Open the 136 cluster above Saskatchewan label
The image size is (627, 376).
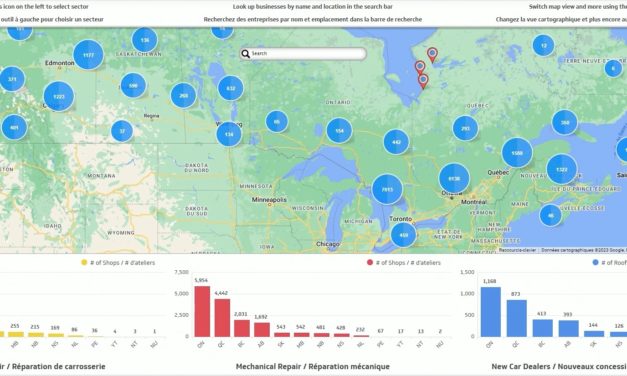pyautogui.click(x=145, y=40)
